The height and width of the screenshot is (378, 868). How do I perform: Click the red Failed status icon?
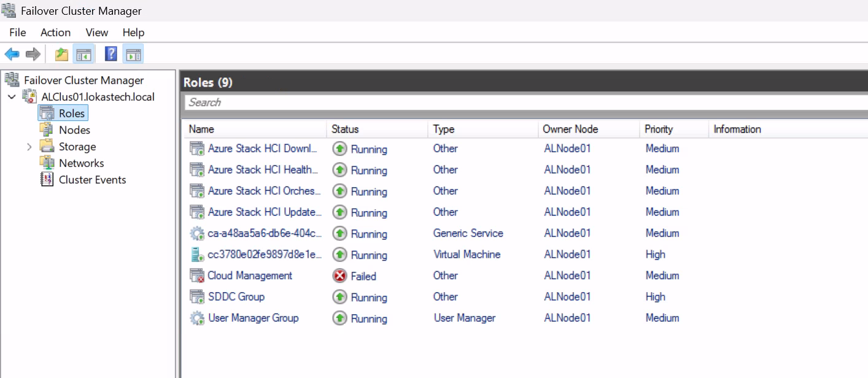tap(339, 276)
